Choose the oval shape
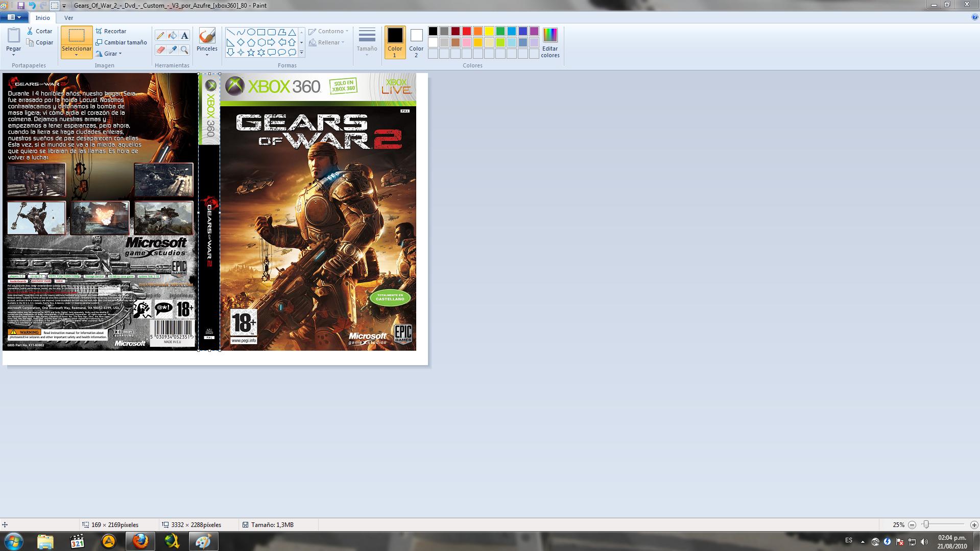 click(x=251, y=32)
